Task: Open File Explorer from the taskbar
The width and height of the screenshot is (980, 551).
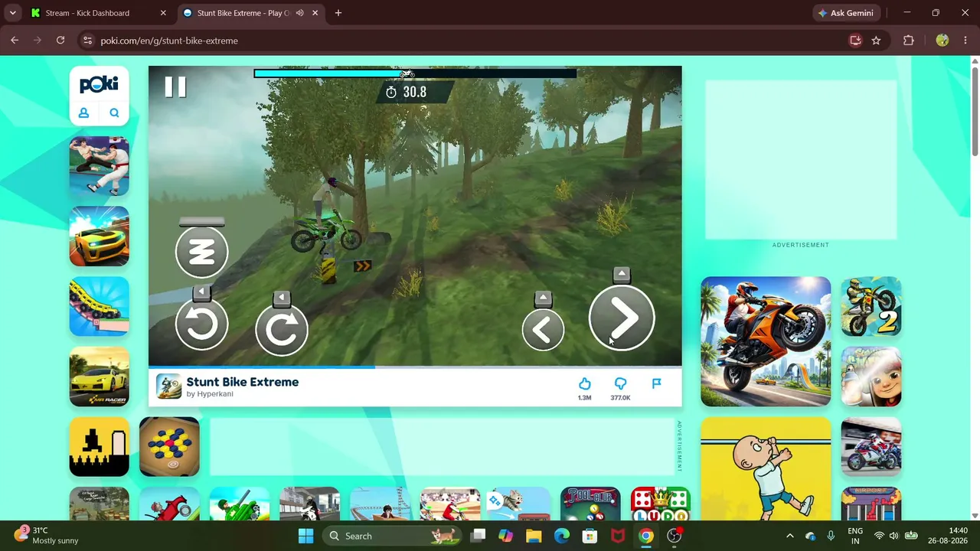Action: (x=534, y=536)
